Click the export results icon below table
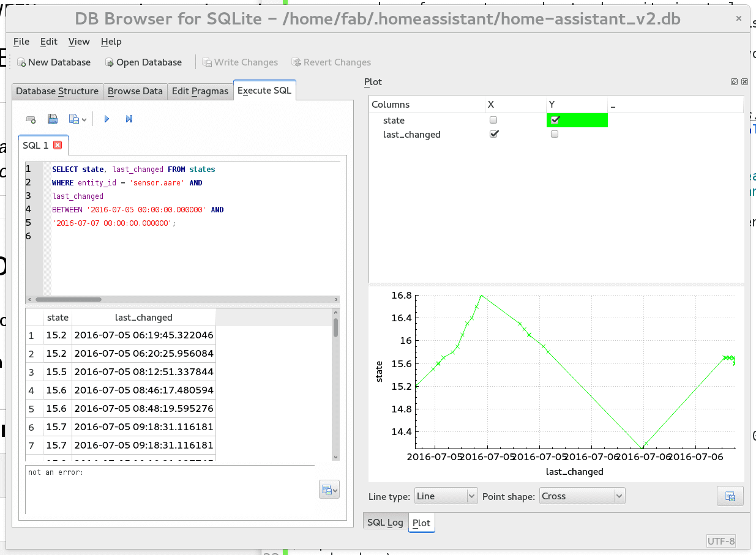 [x=329, y=489]
